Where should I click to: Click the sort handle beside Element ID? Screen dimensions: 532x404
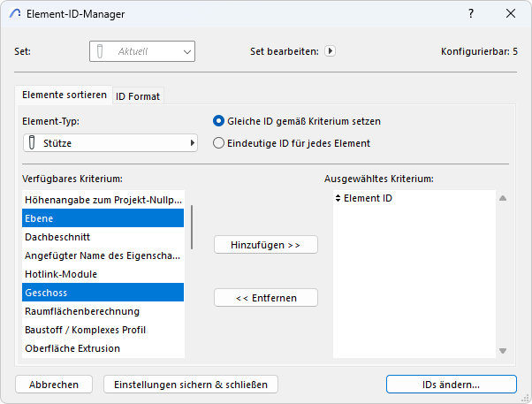338,199
